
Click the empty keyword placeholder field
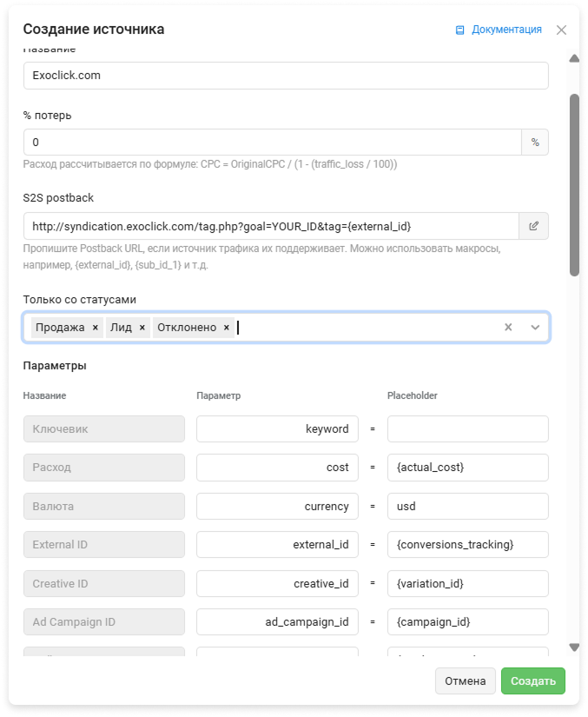[x=467, y=428]
